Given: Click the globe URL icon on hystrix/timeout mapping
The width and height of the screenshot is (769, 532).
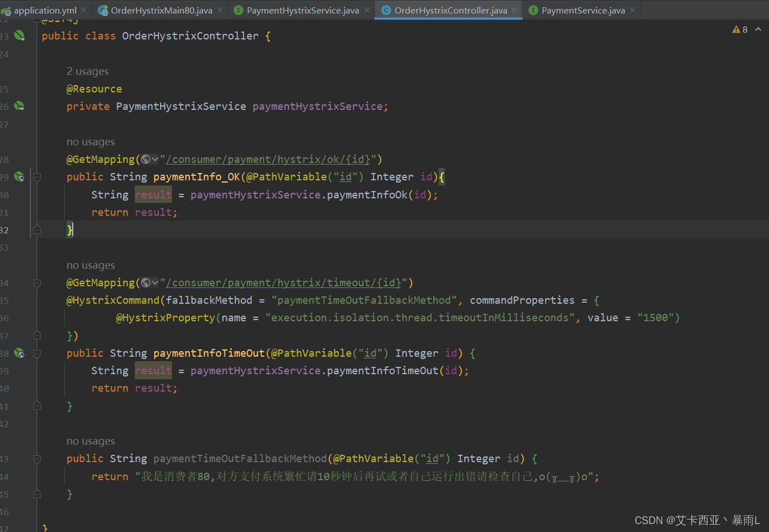Looking at the screenshot, I should tap(145, 283).
